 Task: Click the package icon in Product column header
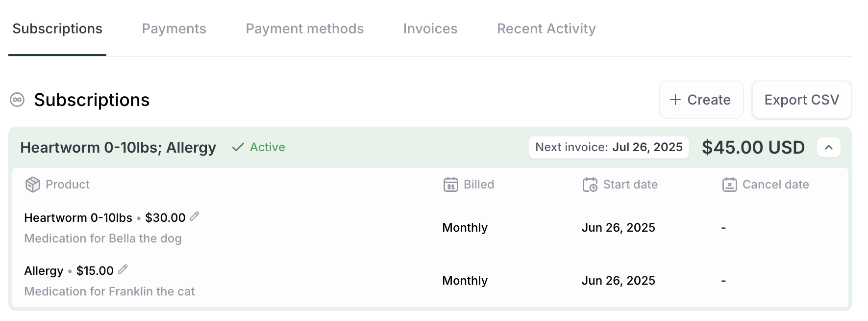pos(32,185)
